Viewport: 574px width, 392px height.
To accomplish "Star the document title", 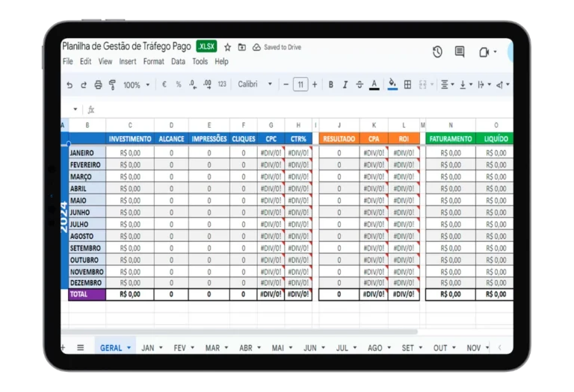I will [228, 47].
